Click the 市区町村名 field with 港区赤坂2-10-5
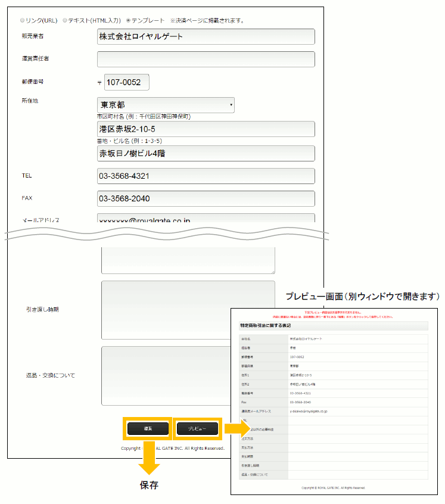Viewport: 445px width, 504px height. [206, 129]
